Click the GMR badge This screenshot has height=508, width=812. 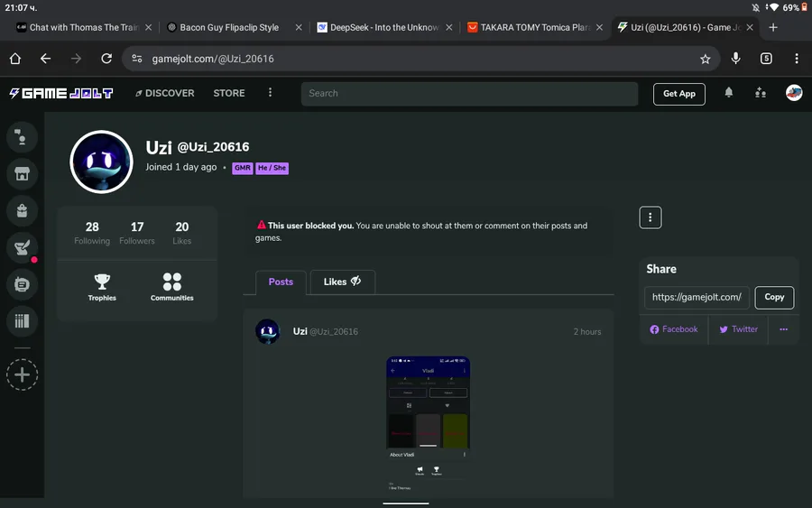(243, 168)
